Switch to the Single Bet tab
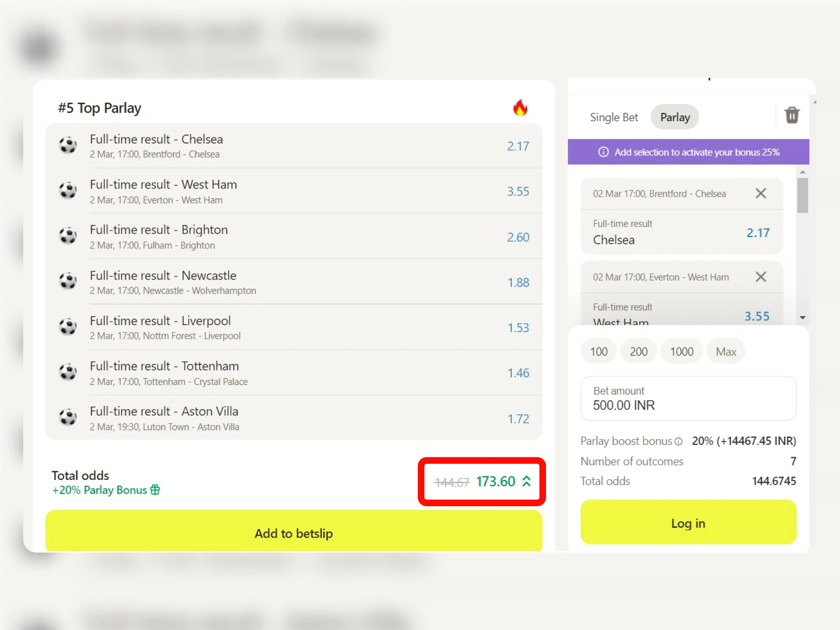 614,117
